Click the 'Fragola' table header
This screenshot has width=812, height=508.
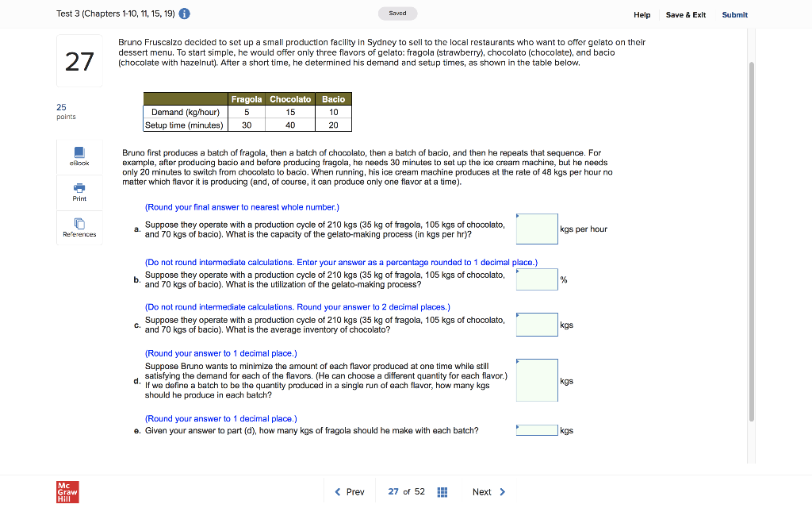click(x=247, y=99)
